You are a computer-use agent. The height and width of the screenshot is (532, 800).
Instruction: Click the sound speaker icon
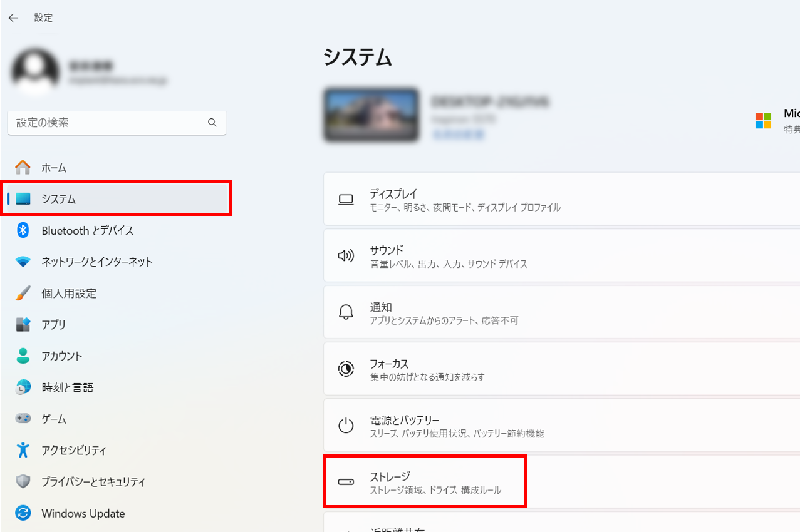[346, 256]
